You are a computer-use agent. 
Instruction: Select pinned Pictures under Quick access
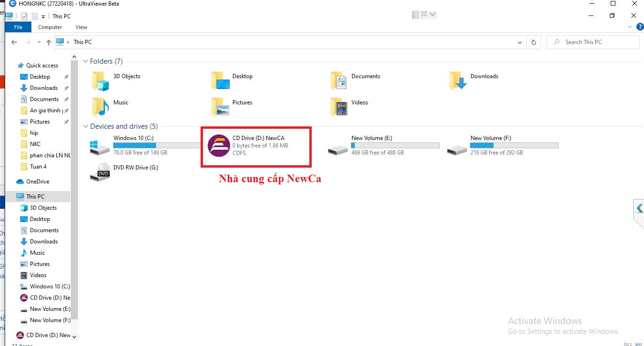point(40,122)
